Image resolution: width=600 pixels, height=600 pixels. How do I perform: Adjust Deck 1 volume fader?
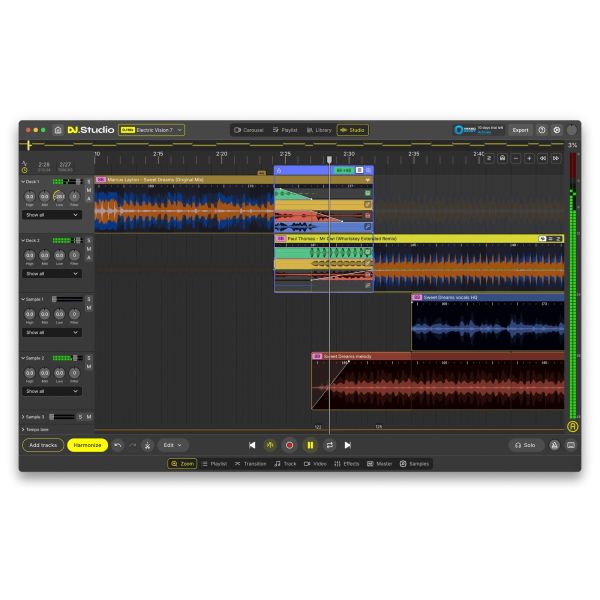click(78, 181)
